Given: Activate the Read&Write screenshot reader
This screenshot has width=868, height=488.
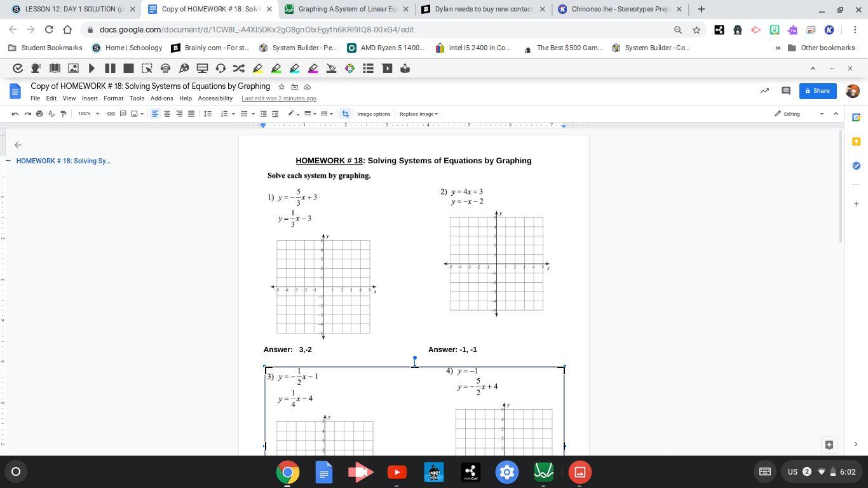Looking at the screenshot, I should pyautogui.click(x=147, y=69).
